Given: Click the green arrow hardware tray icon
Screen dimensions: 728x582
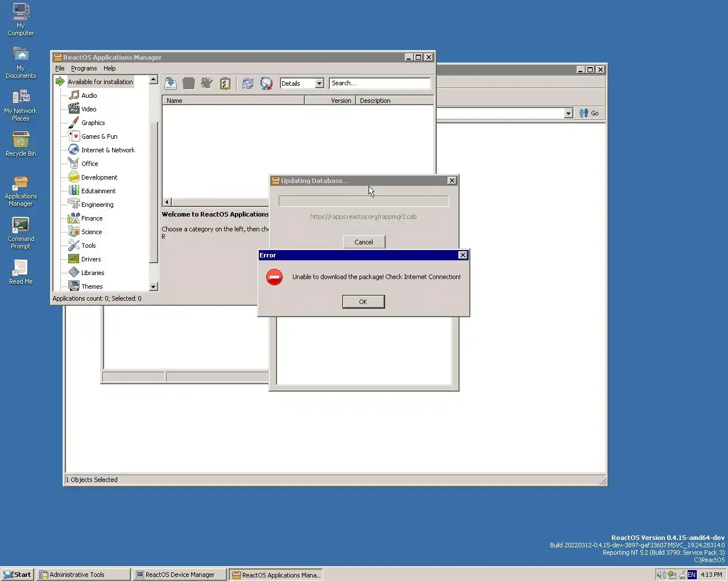Looking at the screenshot, I should pos(672,575).
